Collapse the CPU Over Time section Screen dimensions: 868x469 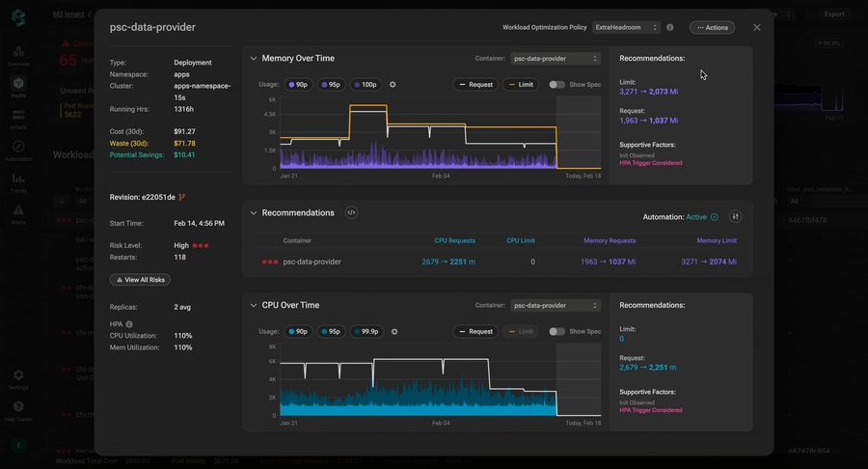tap(254, 305)
